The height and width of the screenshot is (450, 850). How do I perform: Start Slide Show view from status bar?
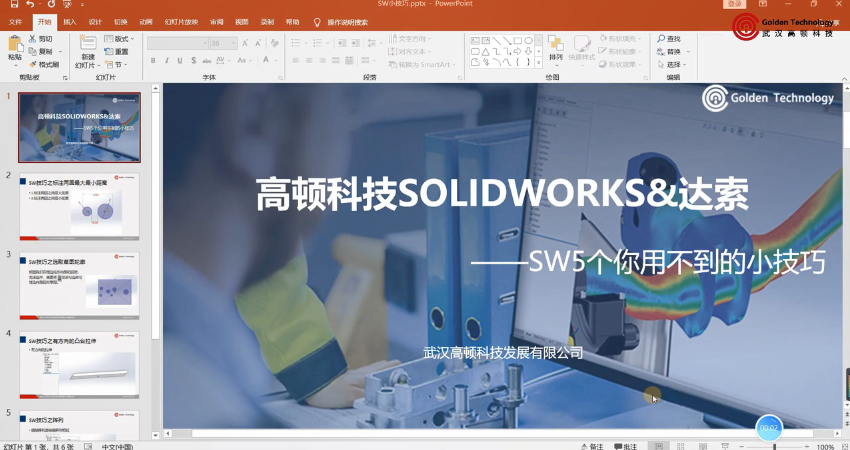click(725, 446)
